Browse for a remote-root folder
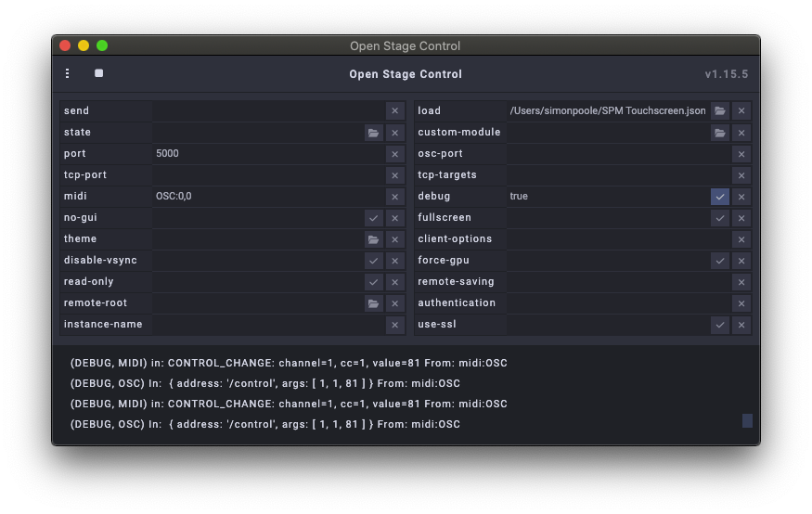This screenshot has width=812, height=514. [x=373, y=303]
